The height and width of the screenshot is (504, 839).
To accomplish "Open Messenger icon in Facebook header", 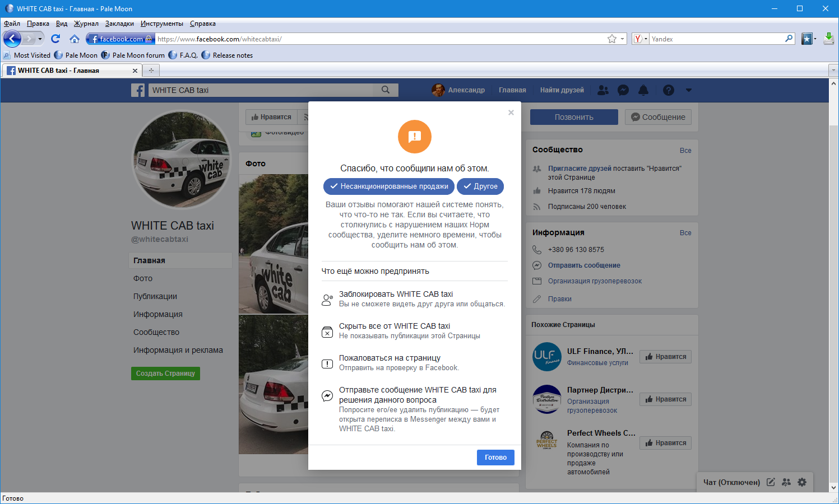I will [623, 90].
